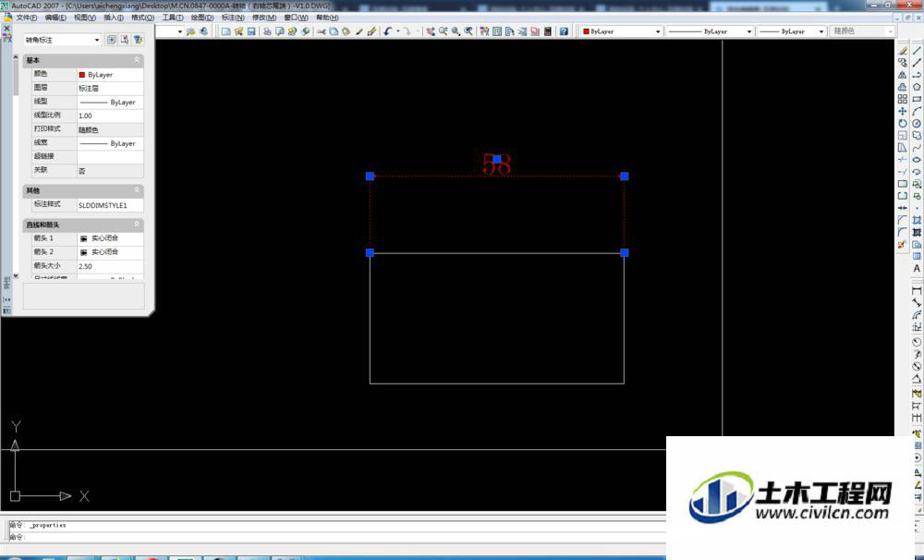Viewport: 924px width, 560px height.
Task: Open the 编辑(E) menu
Action: click(x=55, y=18)
